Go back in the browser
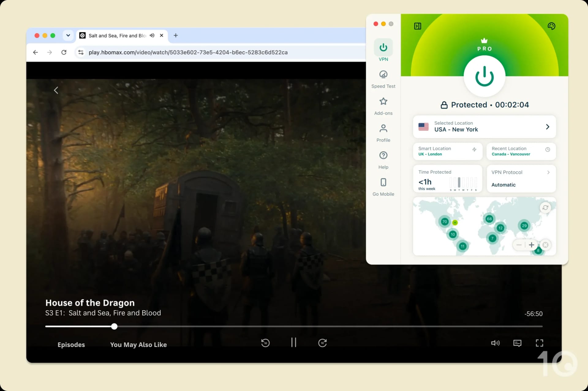588x391 pixels. pos(36,52)
